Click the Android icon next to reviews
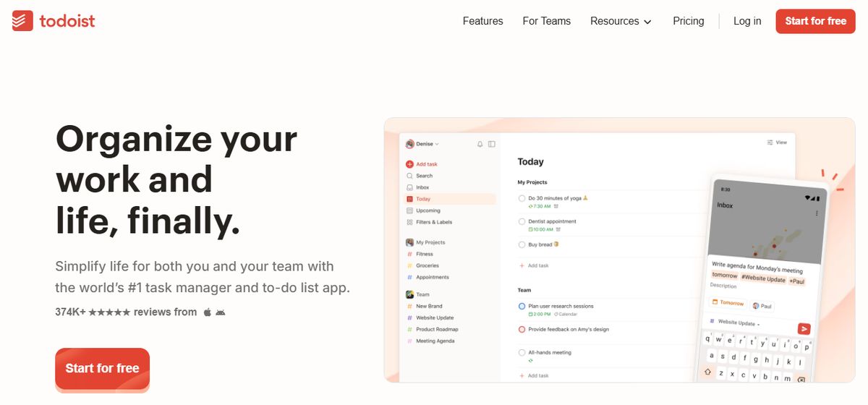Screen dimensions: 868x405 (221, 312)
